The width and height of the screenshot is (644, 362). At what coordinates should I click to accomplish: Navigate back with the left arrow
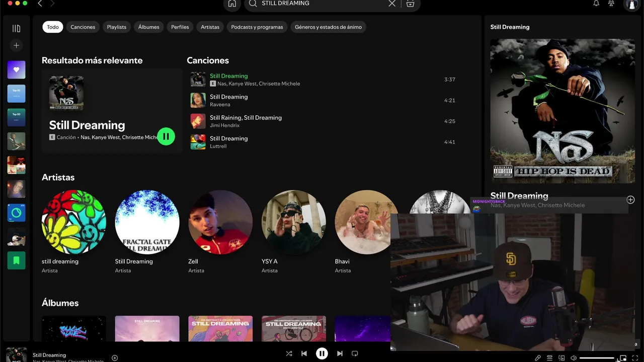coord(40,4)
